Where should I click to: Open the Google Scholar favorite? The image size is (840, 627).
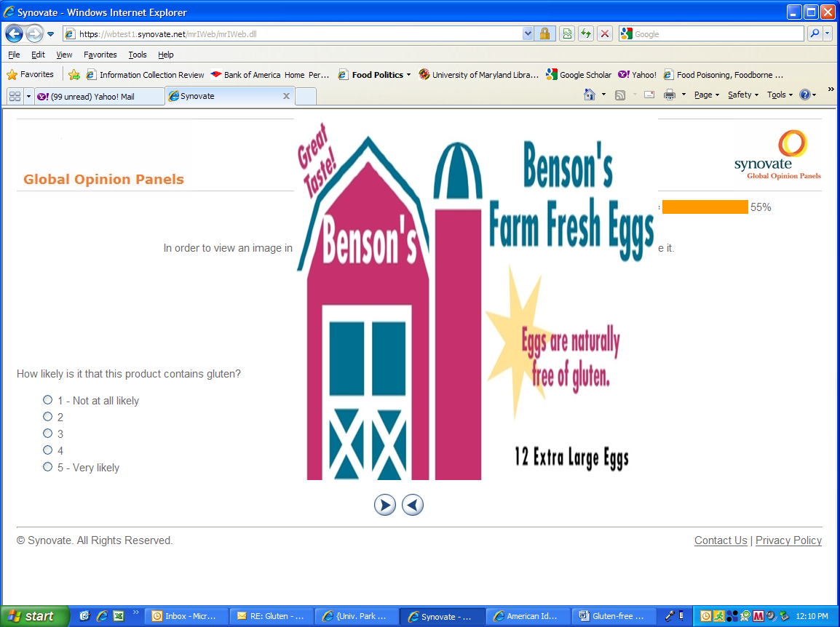(579, 75)
